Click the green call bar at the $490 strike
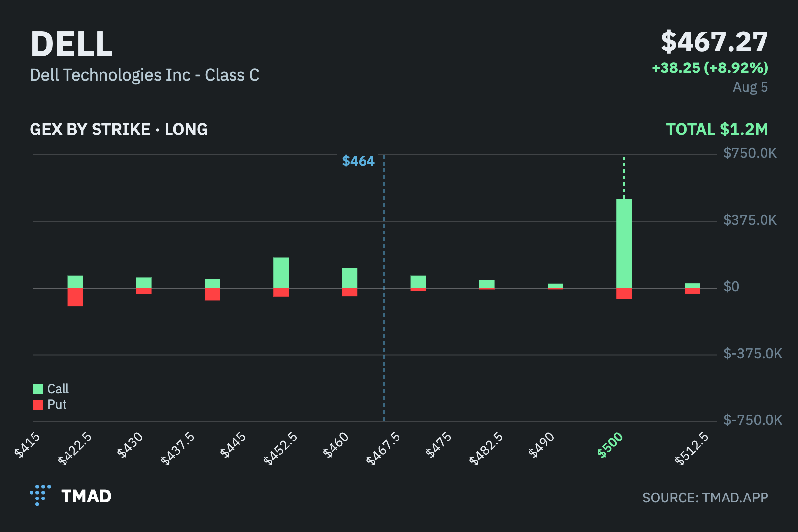This screenshot has width=798, height=532. [555, 286]
